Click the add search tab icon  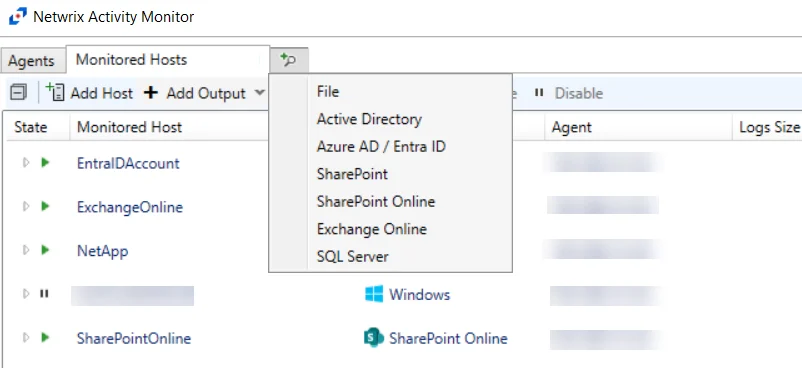pyautogui.click(x=288, y=60)
